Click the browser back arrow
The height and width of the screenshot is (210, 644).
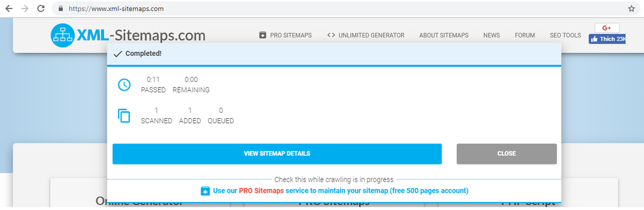coord(9,9)
